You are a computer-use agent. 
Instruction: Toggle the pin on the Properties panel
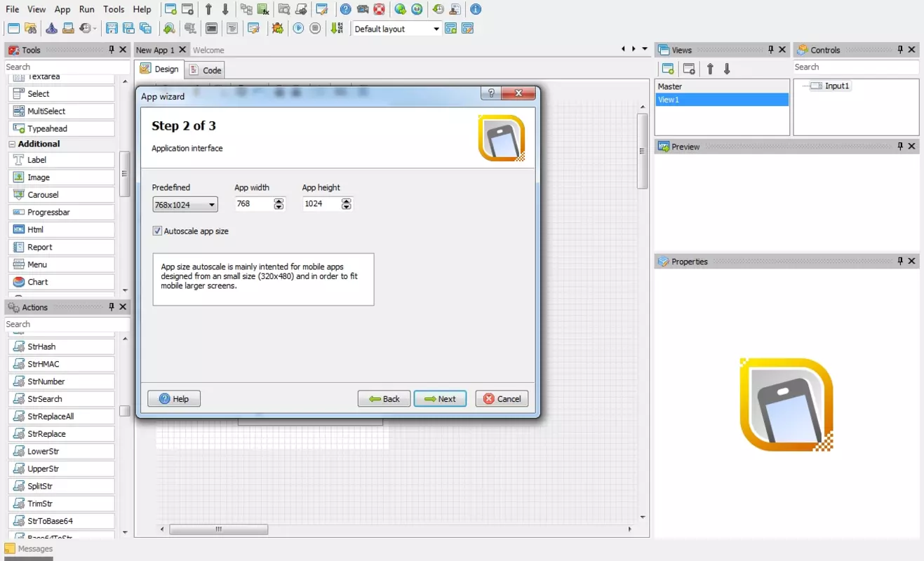(900, 262)
